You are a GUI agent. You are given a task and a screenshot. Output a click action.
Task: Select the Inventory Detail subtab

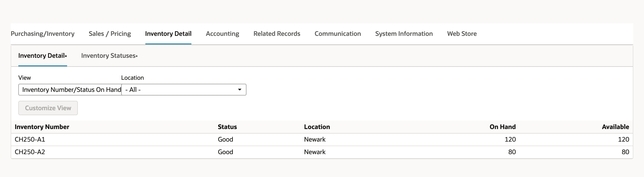coord(42,56)
